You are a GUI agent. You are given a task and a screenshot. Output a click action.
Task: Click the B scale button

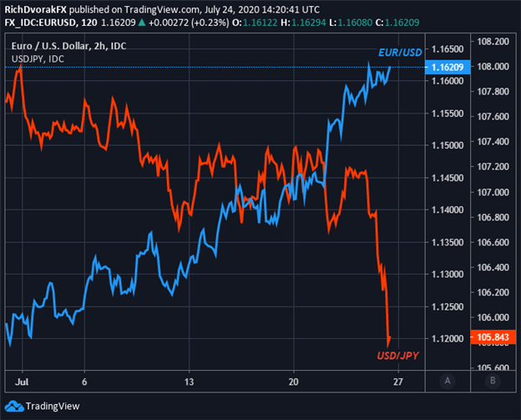[493, 381]
